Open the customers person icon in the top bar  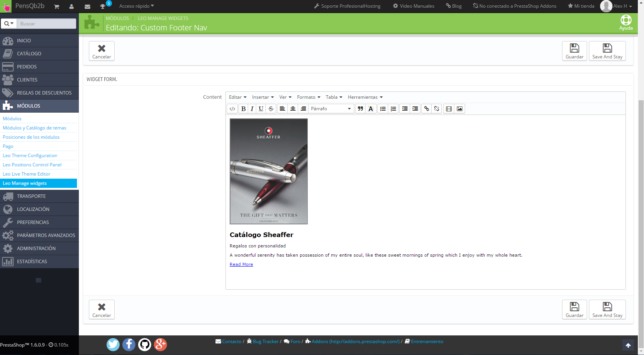72,7
